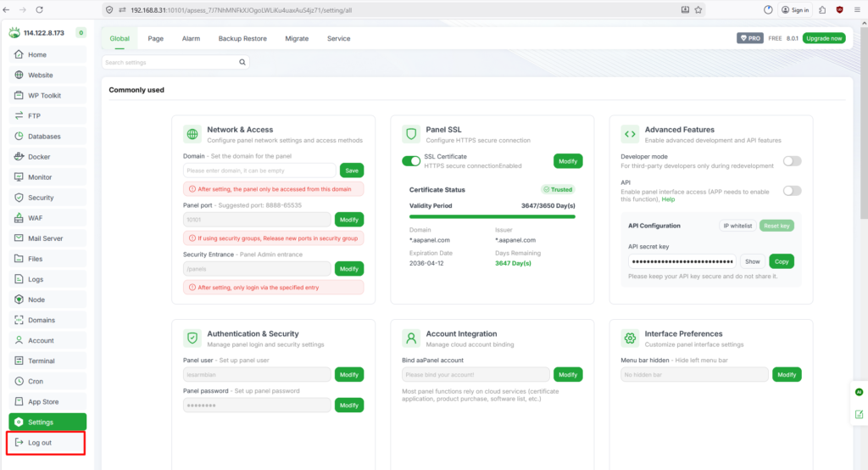
Task: Enable the Developer mode switch
Action: [792, 161]
